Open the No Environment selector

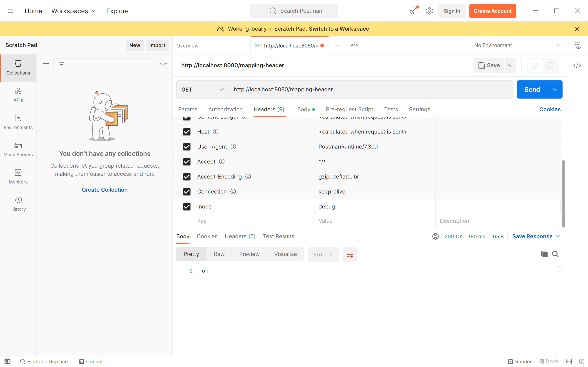coord(517,45)
